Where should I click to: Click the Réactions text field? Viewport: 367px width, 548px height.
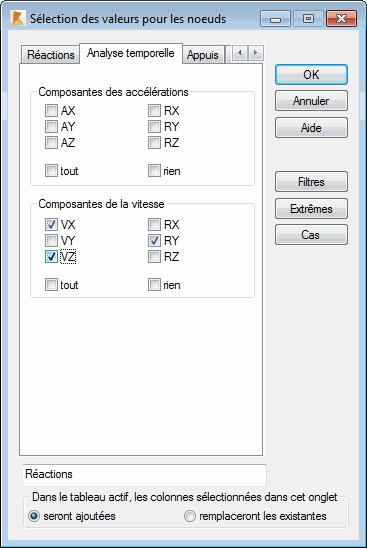coord(144,475)
